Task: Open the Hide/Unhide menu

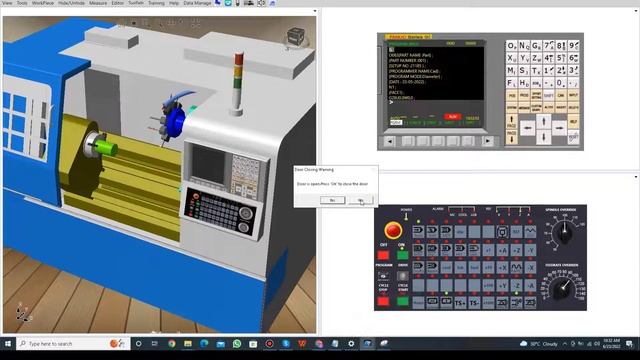Action: point(71,3)
